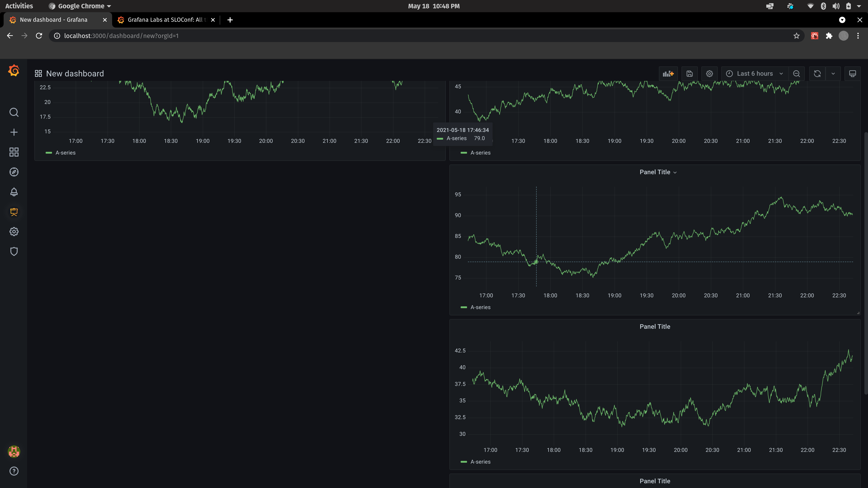Open the Add panel tool in the toolbar
This screenshot has width=868, height=488.
coord(668,73)
